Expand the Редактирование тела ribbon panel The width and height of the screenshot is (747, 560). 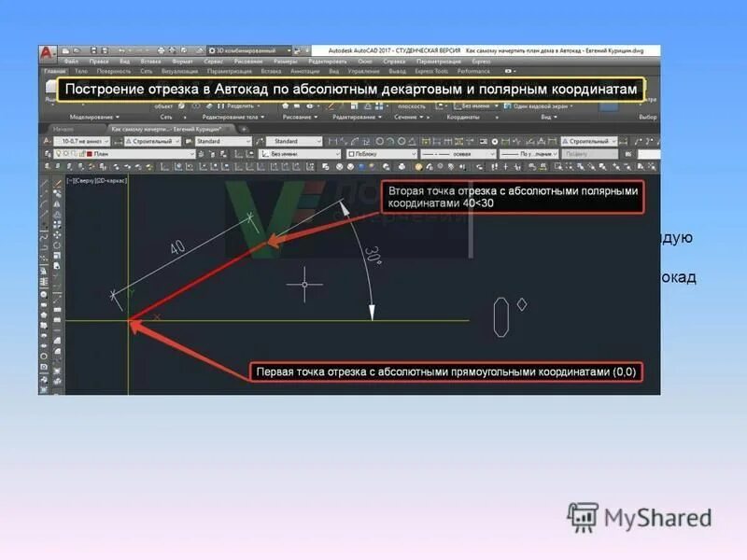[233, 118]
